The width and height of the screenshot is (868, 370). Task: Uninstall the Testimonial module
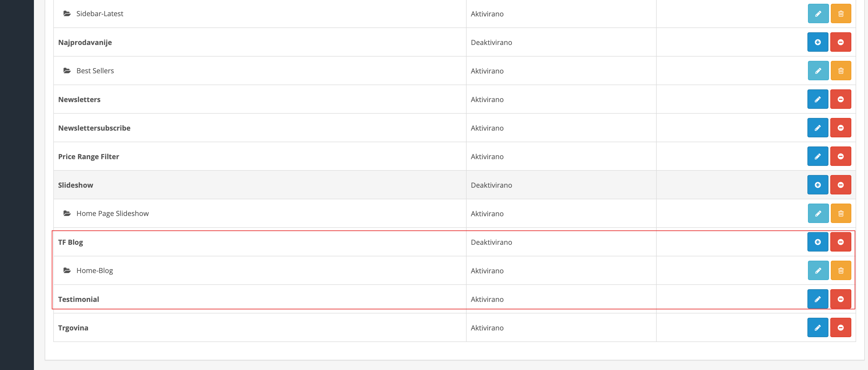[840, 299]
